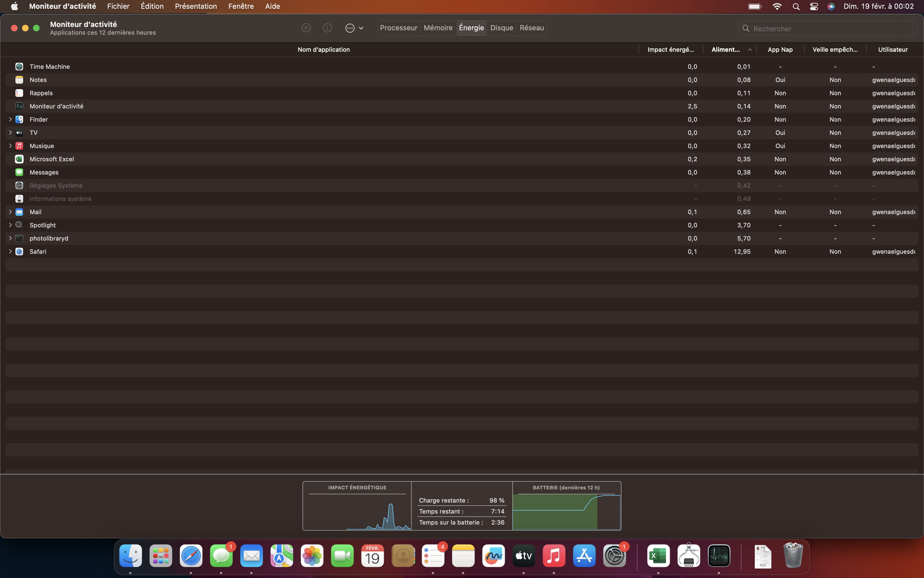Viewport: 924px width, 578px height.
Task: Open FaceTime from the Dock
Action: (342, 555)
